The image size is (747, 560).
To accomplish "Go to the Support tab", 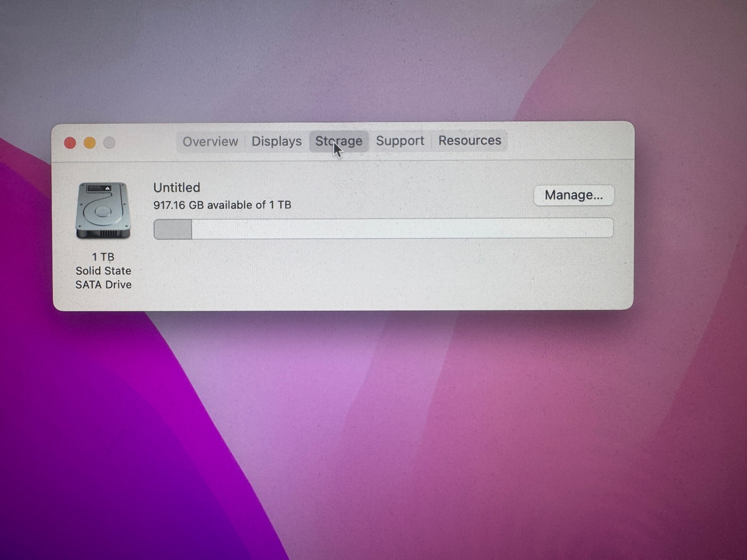I will point(400,141).
